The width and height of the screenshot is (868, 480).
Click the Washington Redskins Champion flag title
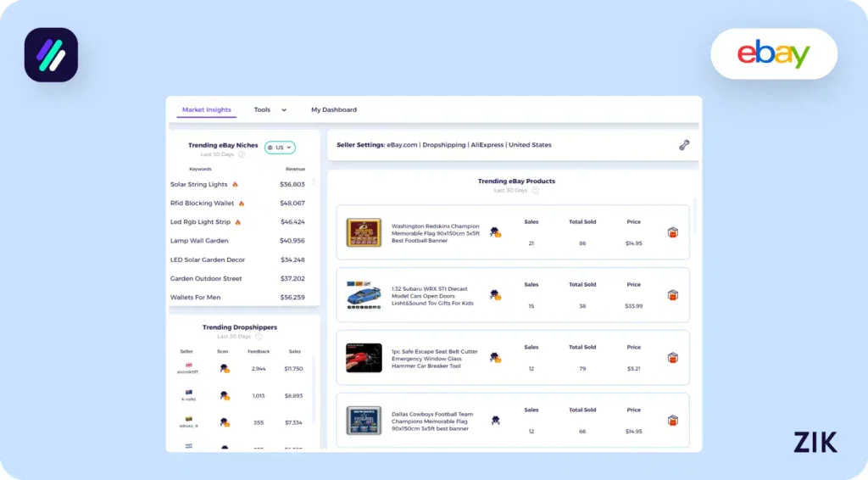click(x=436, y=233)
